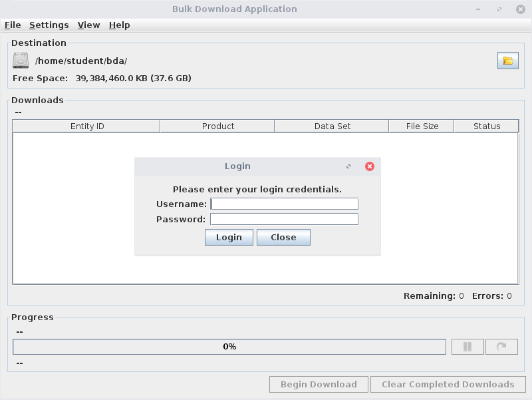Close the Login dialog with red X
The image size is (532, 400).
tap(370, 166)
